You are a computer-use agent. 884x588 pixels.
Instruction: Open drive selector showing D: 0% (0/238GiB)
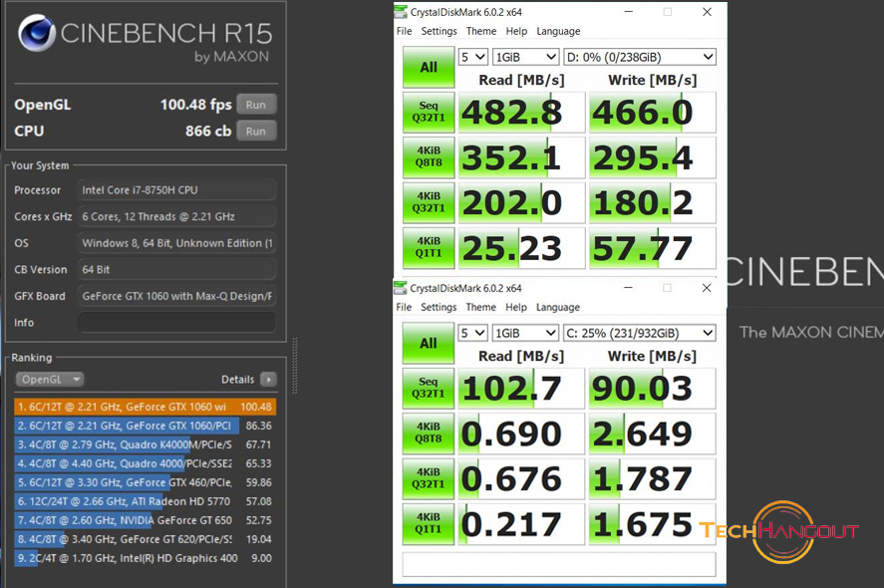click(x=640, y=57)
